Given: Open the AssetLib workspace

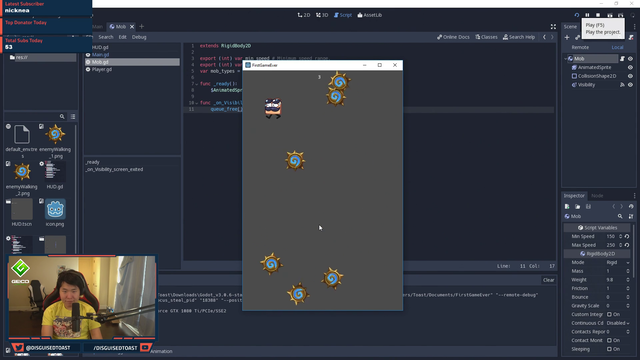Looking at the screenshot, I should 370,15.
